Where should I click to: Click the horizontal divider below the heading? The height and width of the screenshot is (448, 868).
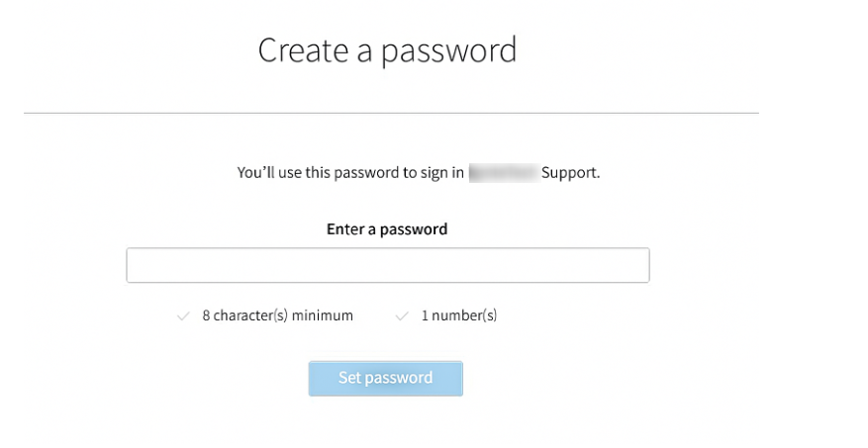391,113
